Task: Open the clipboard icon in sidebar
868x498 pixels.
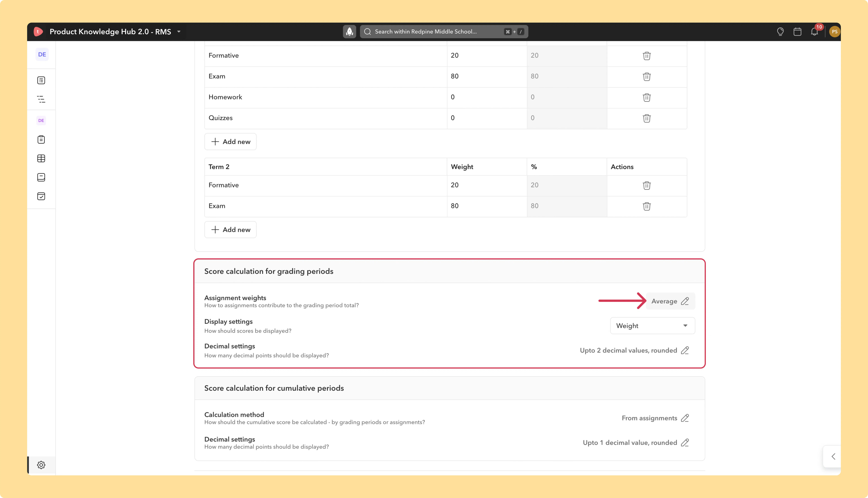Action: pos(41,139)
